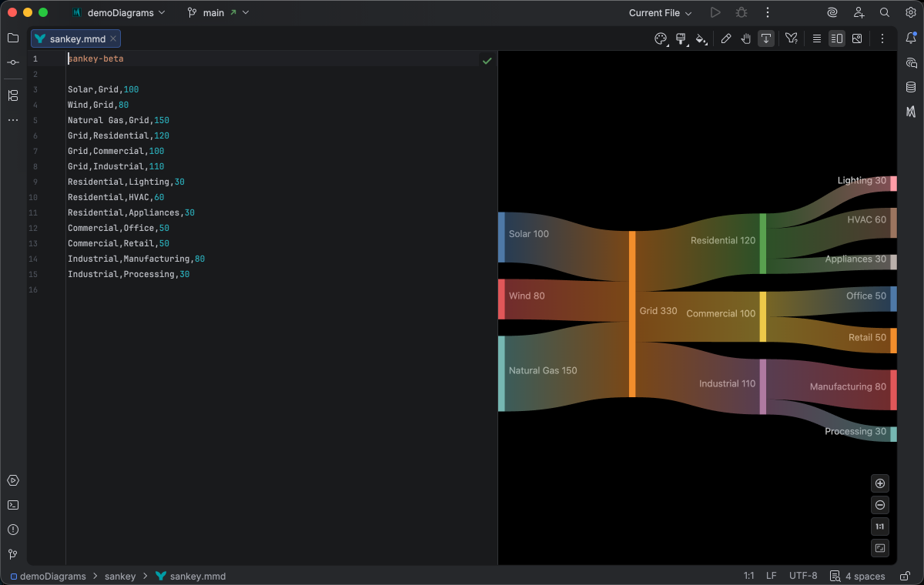The height and width of the screenshot is (585, 924).
Task: Click the Natural Gas 150 label
Action: [543, 370]
